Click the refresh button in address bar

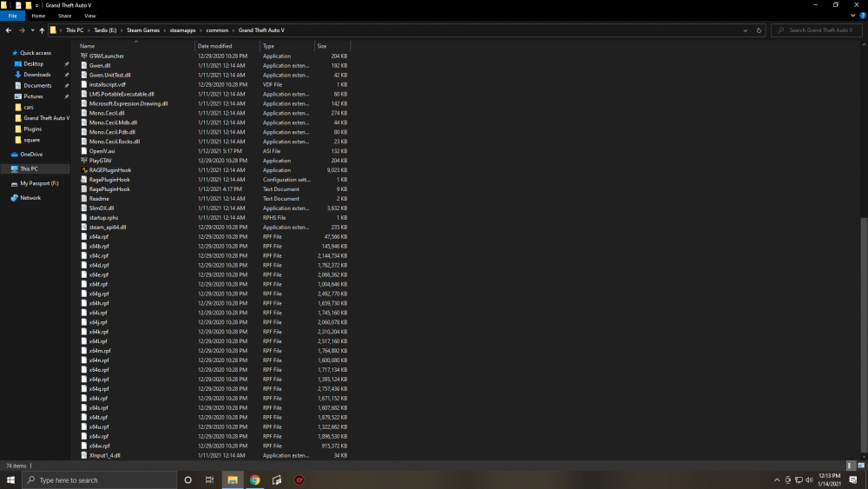point(759,30)
